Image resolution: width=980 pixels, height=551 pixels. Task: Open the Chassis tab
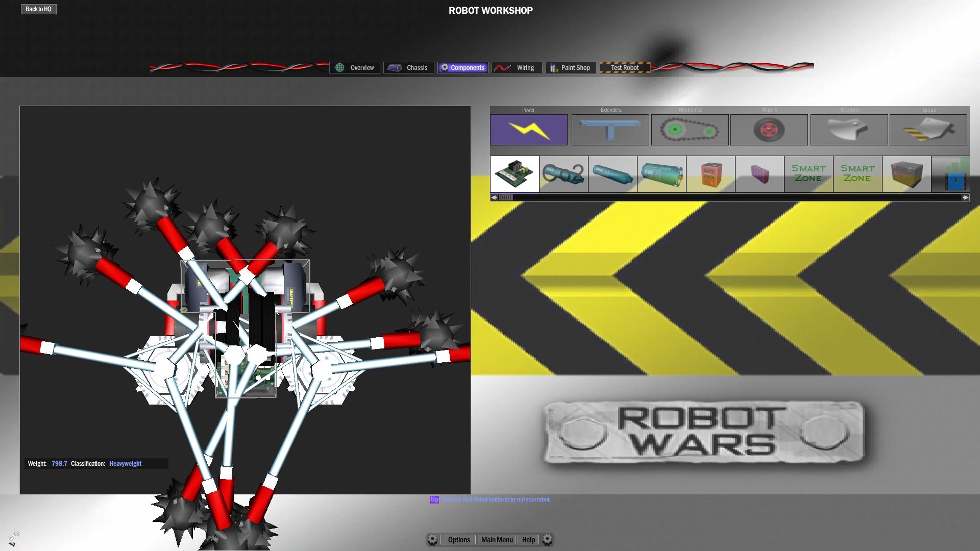409,68
